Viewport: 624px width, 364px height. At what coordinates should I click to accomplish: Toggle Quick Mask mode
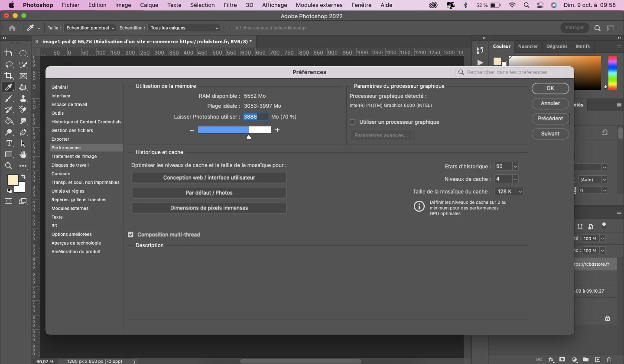point(9,201)
